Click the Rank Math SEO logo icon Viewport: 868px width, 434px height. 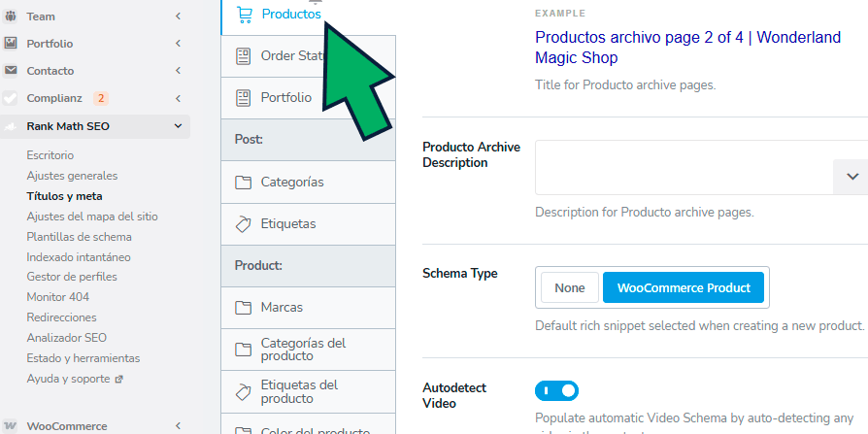click(x=10, y=127)
